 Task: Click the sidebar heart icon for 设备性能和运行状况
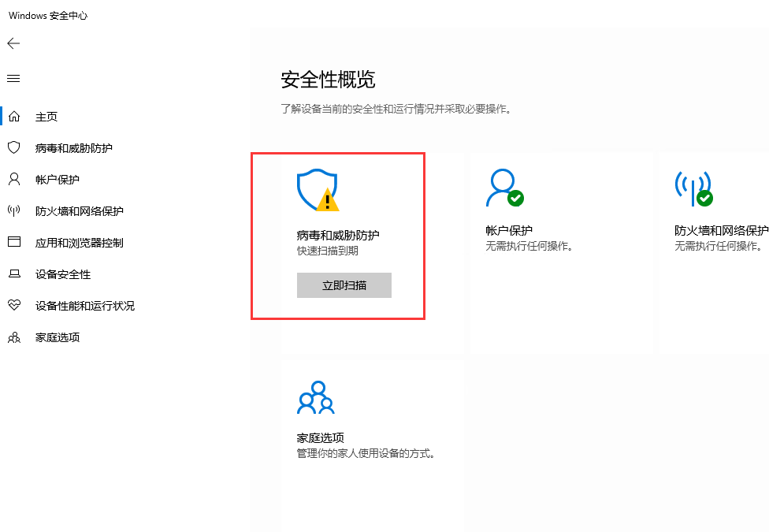click(x=13, y=306)
